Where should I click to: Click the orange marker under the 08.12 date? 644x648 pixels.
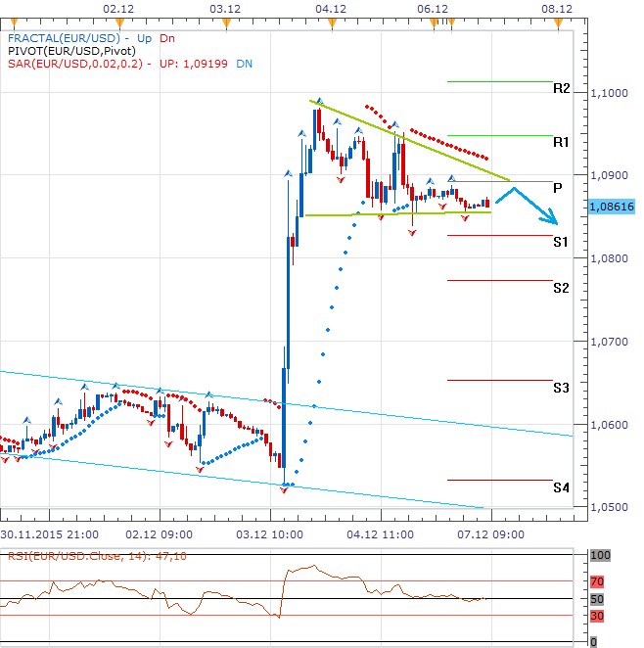pos(556,20)
